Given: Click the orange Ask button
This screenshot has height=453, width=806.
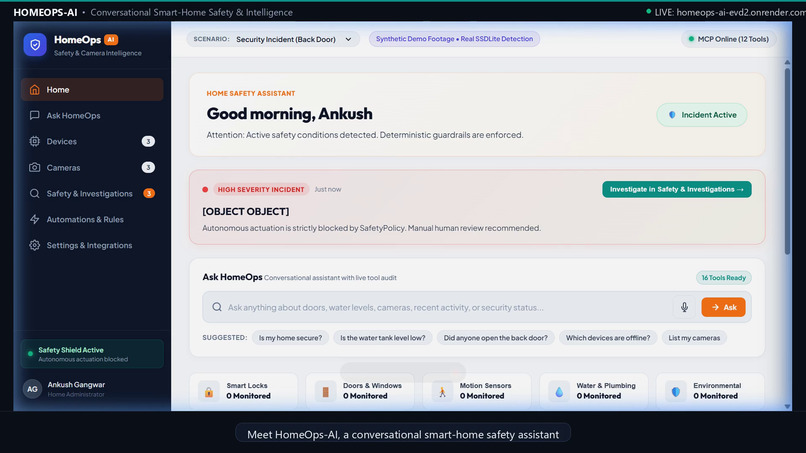Looking at the screenshot, I should click(723, 307).
